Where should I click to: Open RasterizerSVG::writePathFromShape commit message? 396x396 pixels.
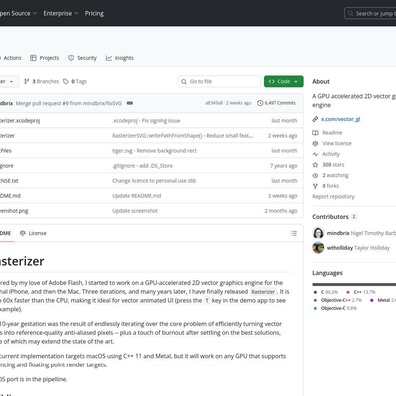point(182,136)
